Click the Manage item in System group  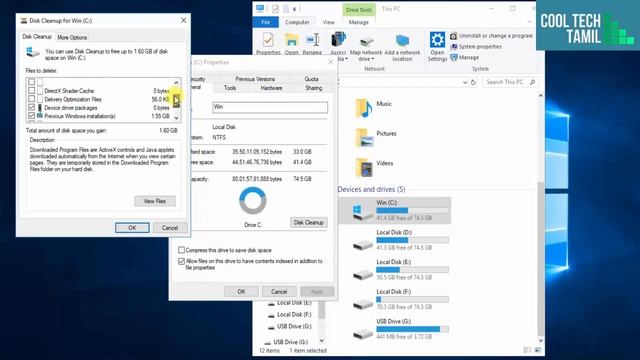(x=464, y=58)
